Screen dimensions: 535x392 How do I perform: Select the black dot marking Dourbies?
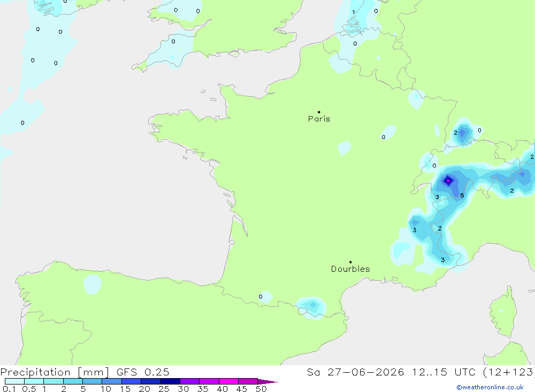[x=350, y=262]
